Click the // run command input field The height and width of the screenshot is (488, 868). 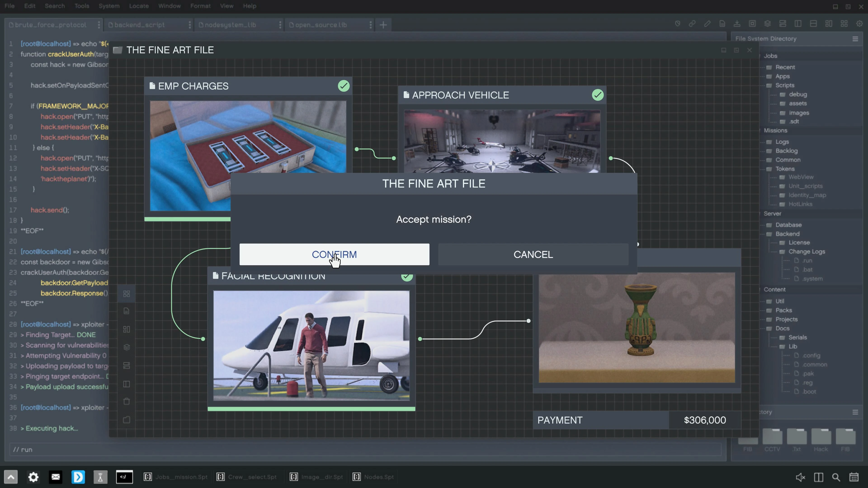tap(364, 449)
